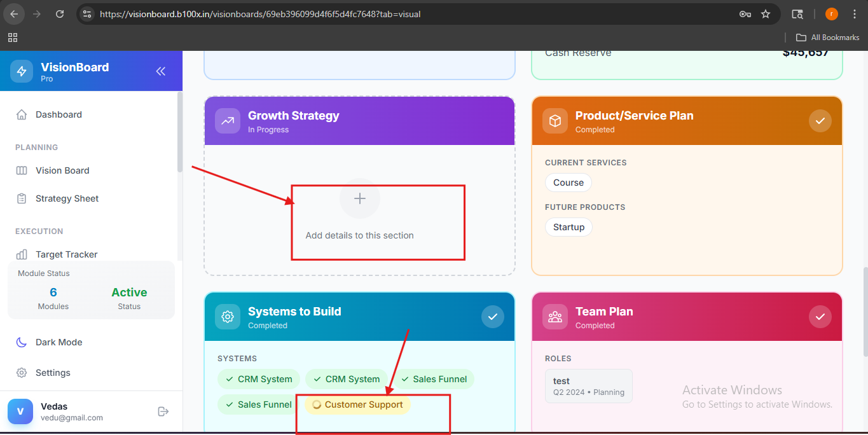Click the test role card

coord(589,386)
